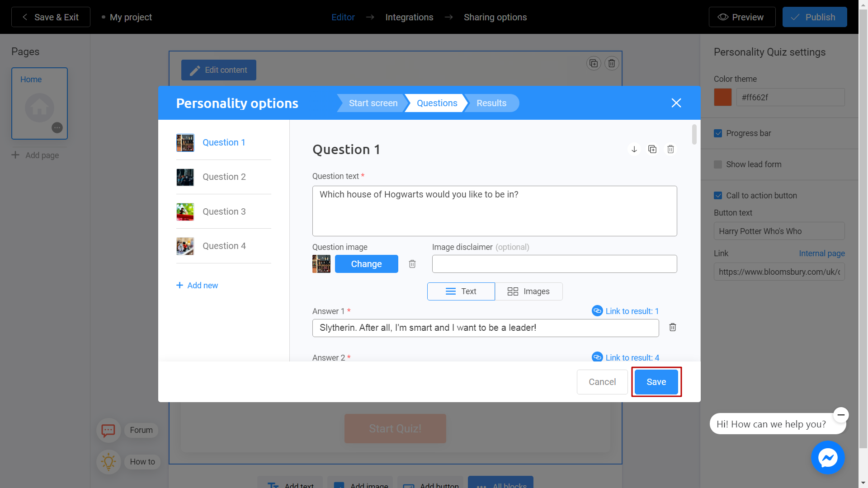The height and width of the screenshot is (488, 868).
Task: Click the Internal page link option
Action: (x=822, y=253)
